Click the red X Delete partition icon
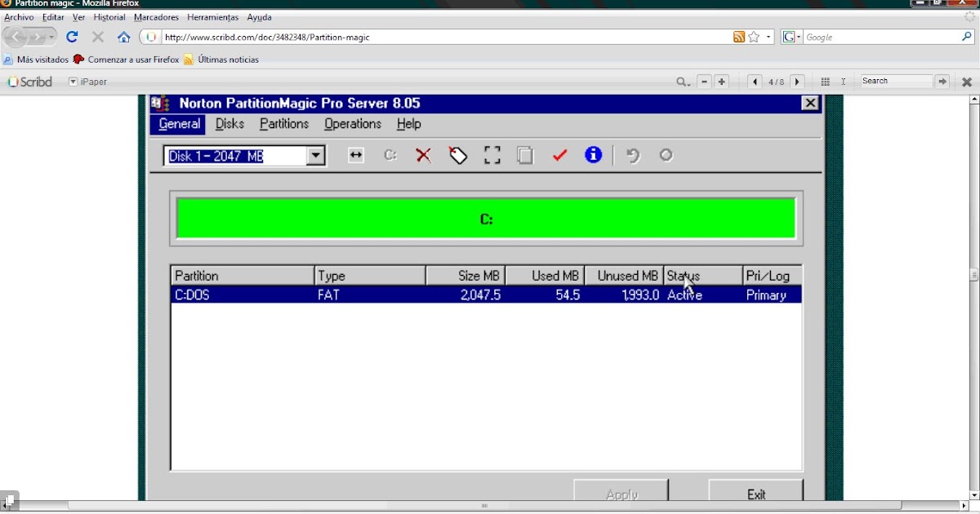The width and height of the screenshot is (980, 514). (x=423, y=156)
